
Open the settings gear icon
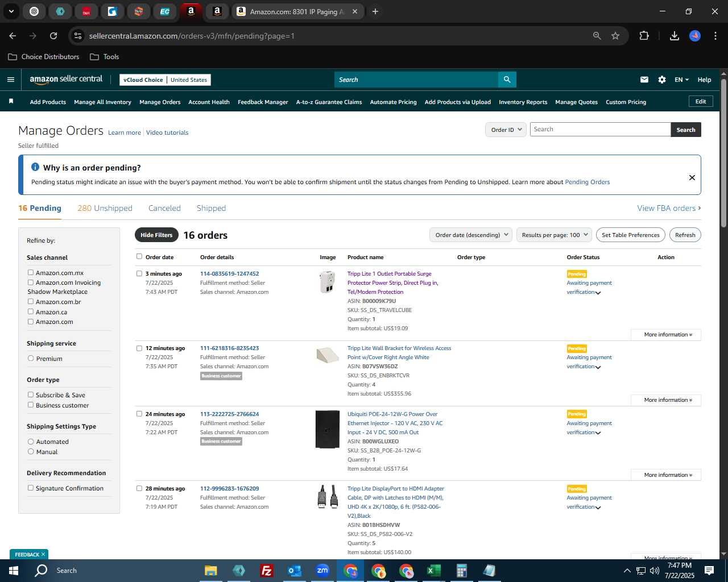click(x=662, y=80)
